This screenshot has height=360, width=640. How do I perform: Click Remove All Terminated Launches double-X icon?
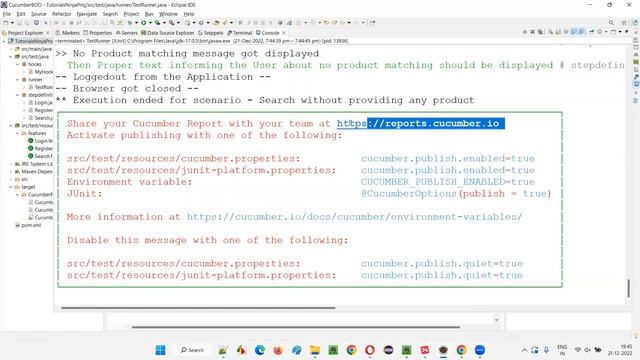pos(540,32)
